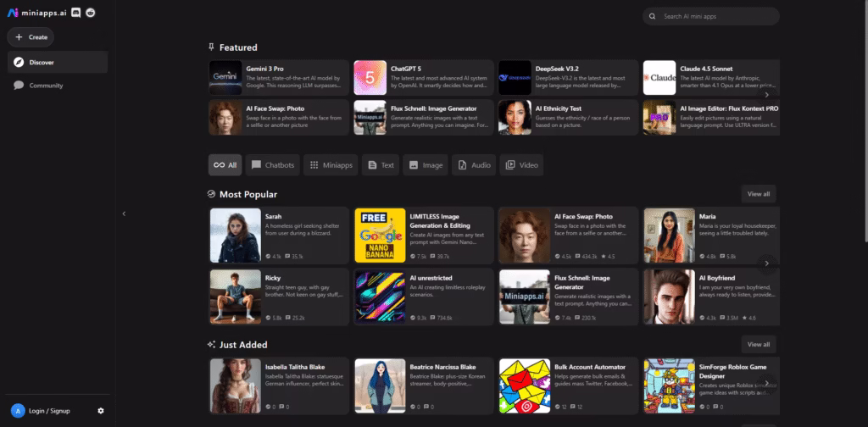Click the Most Popular heading icon
868x427 pixels.
[x=211, y=194]
